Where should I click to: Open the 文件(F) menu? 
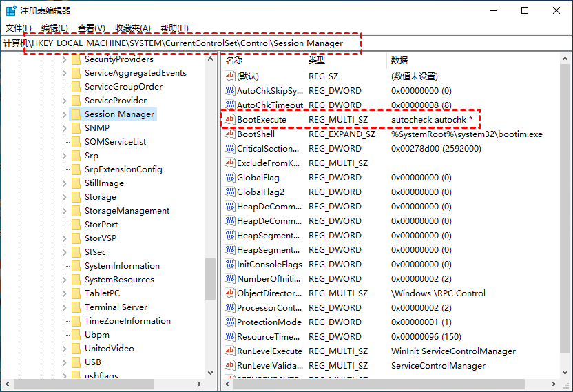tap(19, 28)
